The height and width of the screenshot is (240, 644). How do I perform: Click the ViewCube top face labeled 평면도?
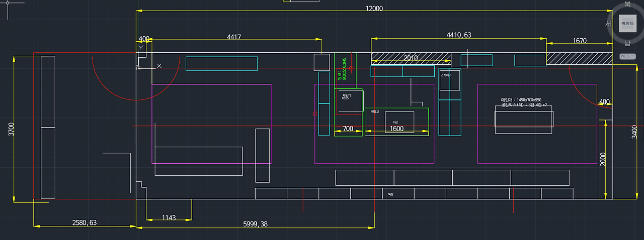point(627,23)
